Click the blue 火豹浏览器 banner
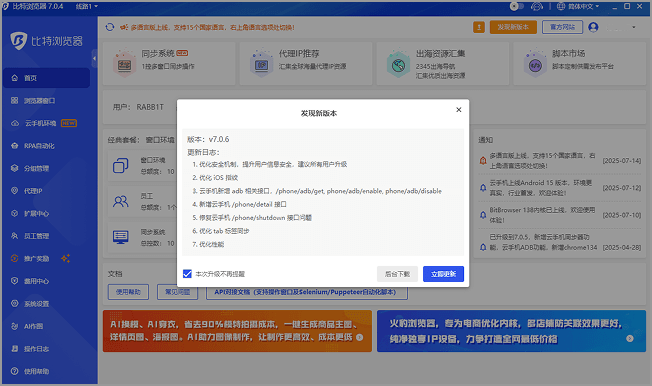This screenshot has width=652, height=386. [511, 331]
